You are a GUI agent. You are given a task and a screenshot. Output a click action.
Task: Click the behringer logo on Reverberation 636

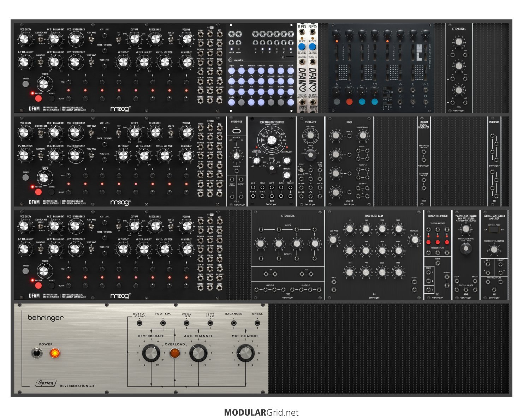click(x=46, y=318)
